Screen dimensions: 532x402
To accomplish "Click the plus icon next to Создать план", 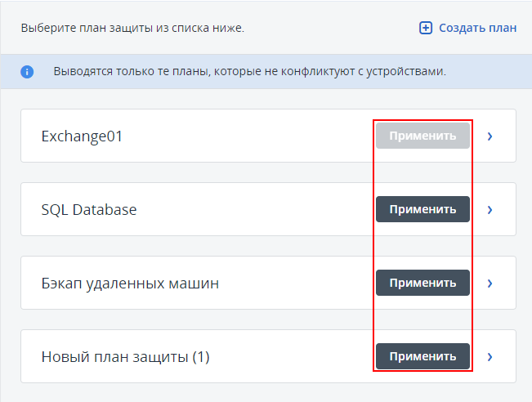I will point(425,28).
